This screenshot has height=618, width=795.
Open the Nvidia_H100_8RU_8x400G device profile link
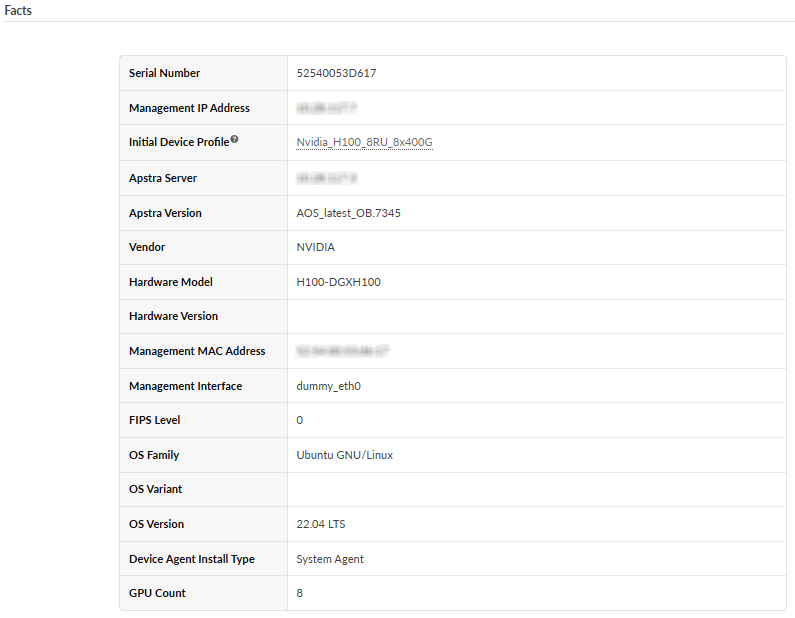point(364,143)
